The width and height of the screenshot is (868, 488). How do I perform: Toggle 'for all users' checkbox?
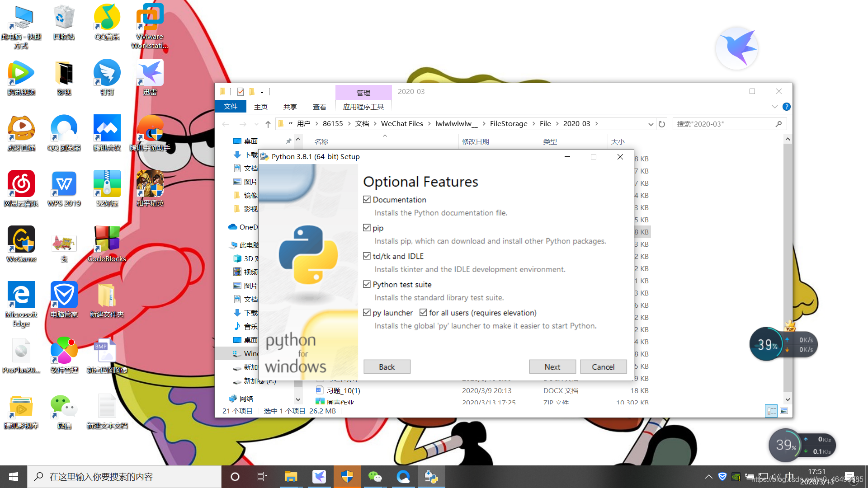tap(423, 313)
